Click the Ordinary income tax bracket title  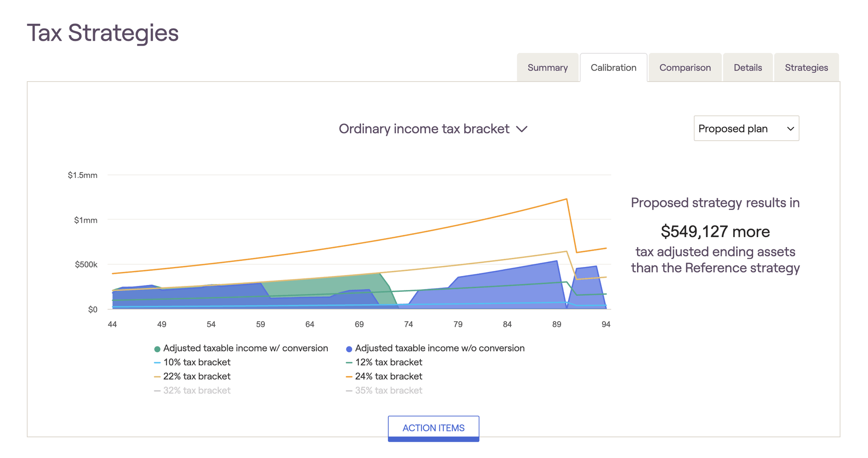coord(424,129)
